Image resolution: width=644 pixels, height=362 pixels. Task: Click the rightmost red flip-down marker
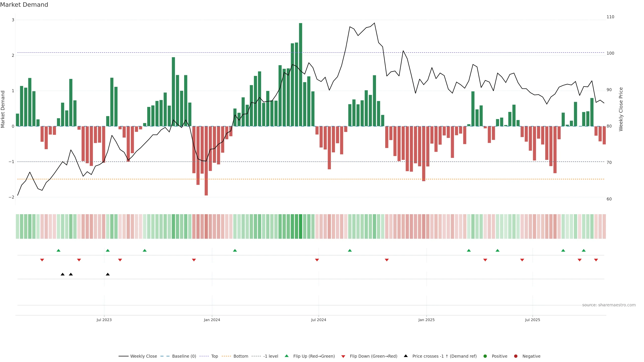(x=596, y=260)
